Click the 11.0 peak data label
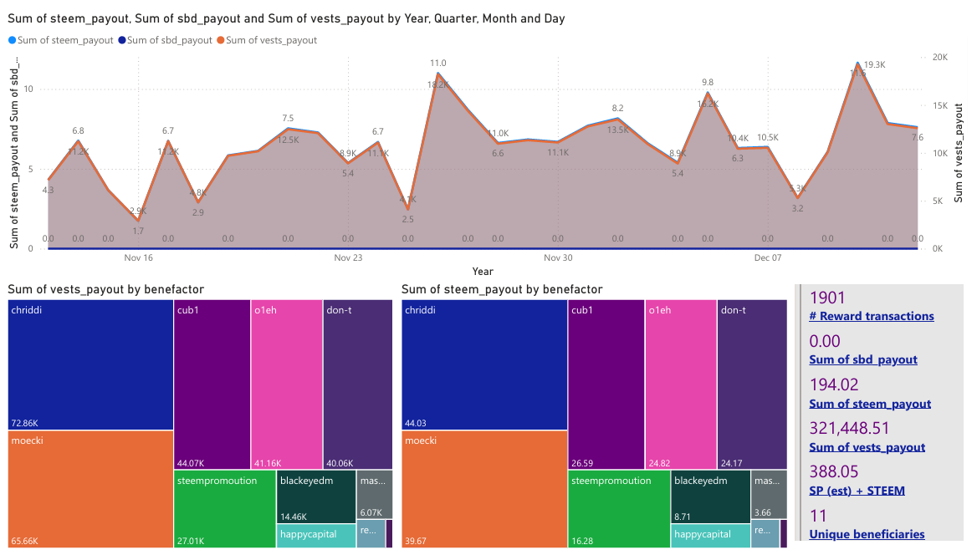Screen dimensions: 977x560 pyautogui.click(x=438, y=63)
